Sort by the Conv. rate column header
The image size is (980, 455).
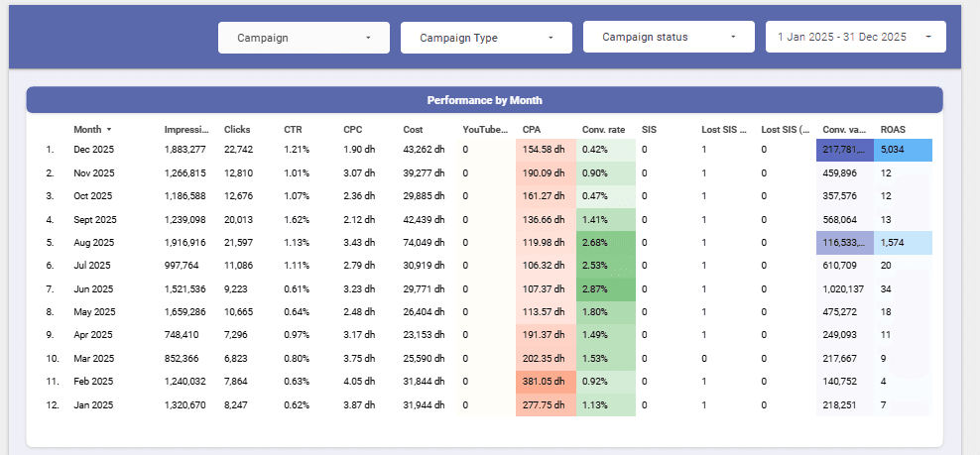point(603,130)
